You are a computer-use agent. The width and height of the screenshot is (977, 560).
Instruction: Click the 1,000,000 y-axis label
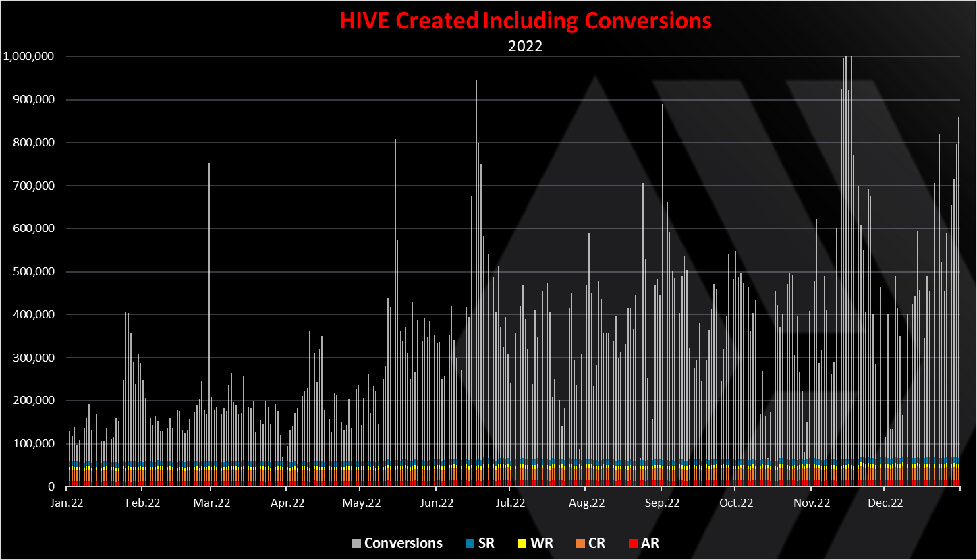[30, 57]
